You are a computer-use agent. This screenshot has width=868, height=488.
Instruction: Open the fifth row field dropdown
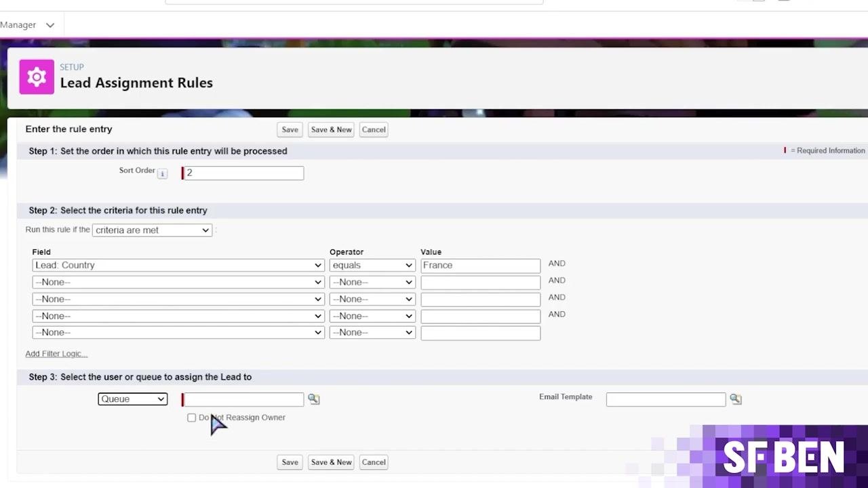coord(178,332)
